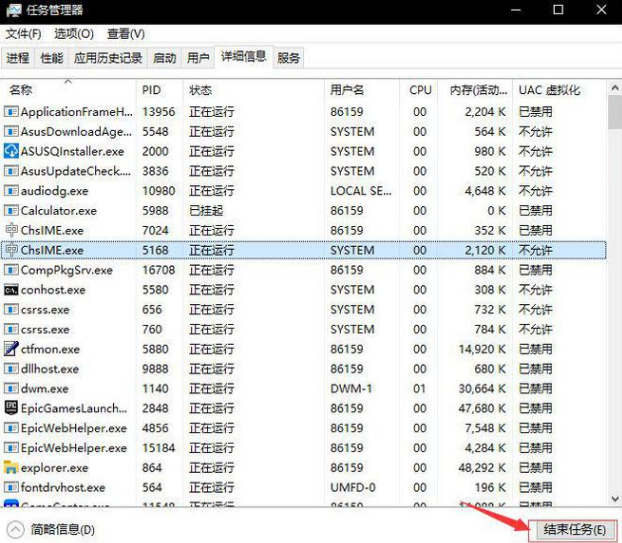This screenshot has width=622, height=543.
Task: Click the 48,292 K memory value
Action: [x=482, y=468]
